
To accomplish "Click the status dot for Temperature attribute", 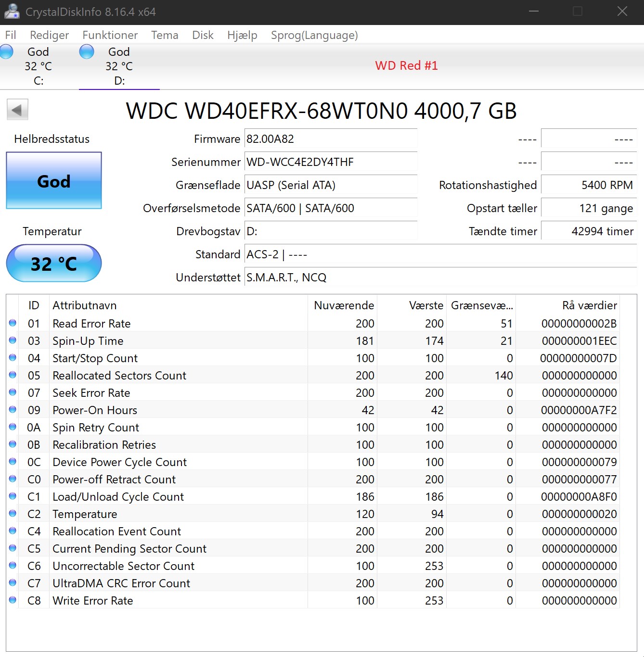I will point(13,514).
